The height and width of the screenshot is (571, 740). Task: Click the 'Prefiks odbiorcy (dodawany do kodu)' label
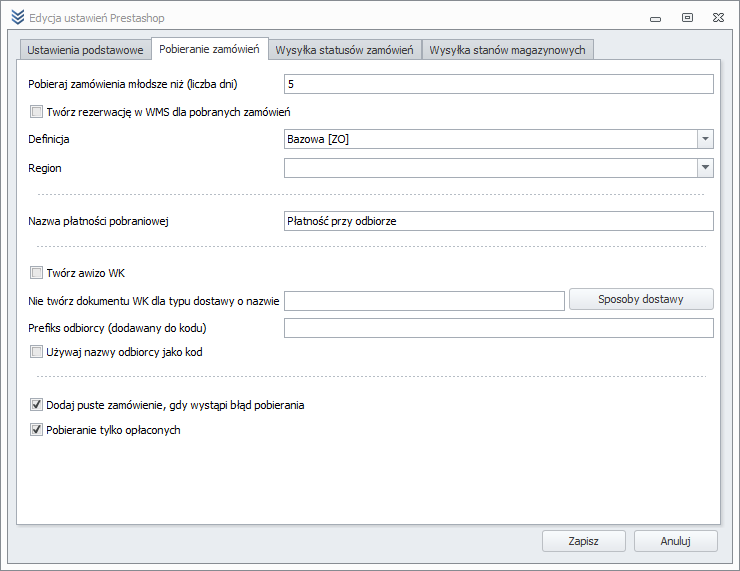point(117,328)
